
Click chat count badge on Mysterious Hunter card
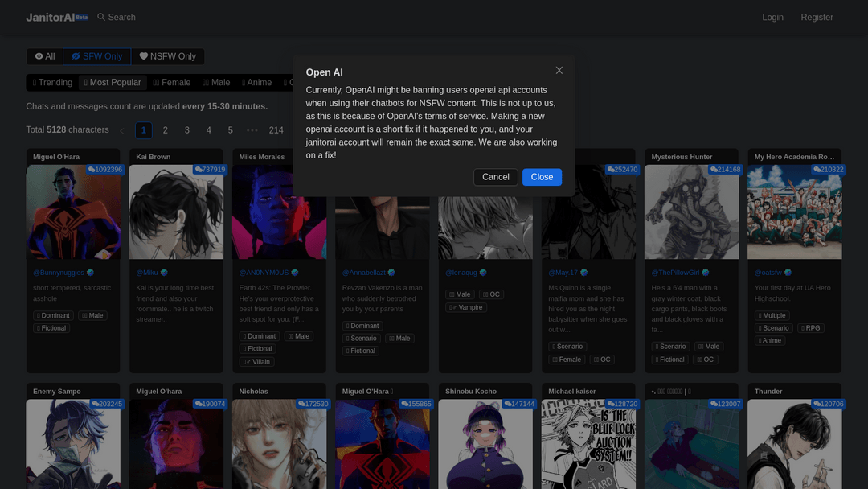point(725,170)
